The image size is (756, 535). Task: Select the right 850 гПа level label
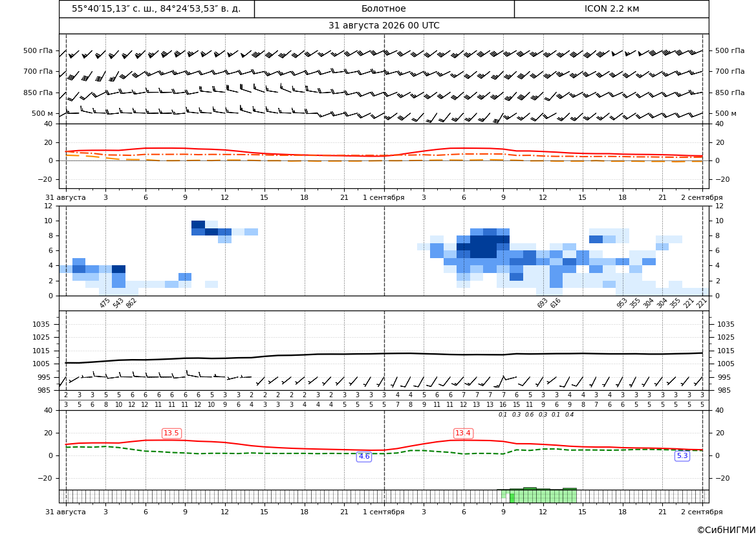(729, 93)
